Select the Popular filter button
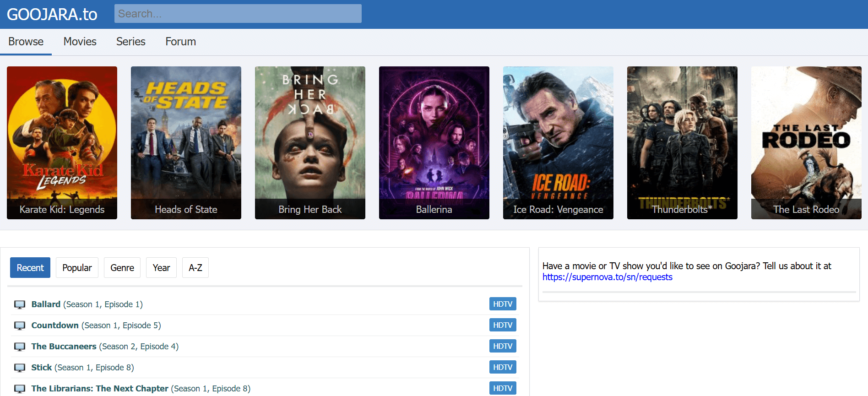The width and height of the screenshot is (868, 396). click(x=77, y=268)
